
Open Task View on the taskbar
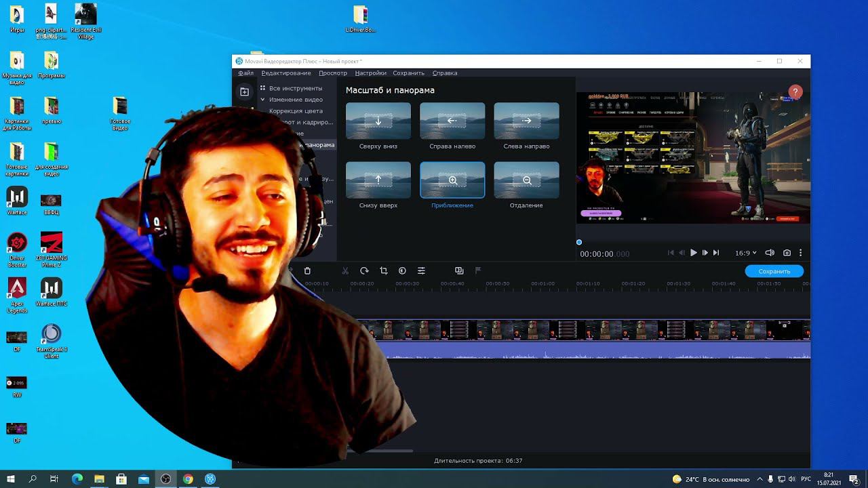pos(54,479)
